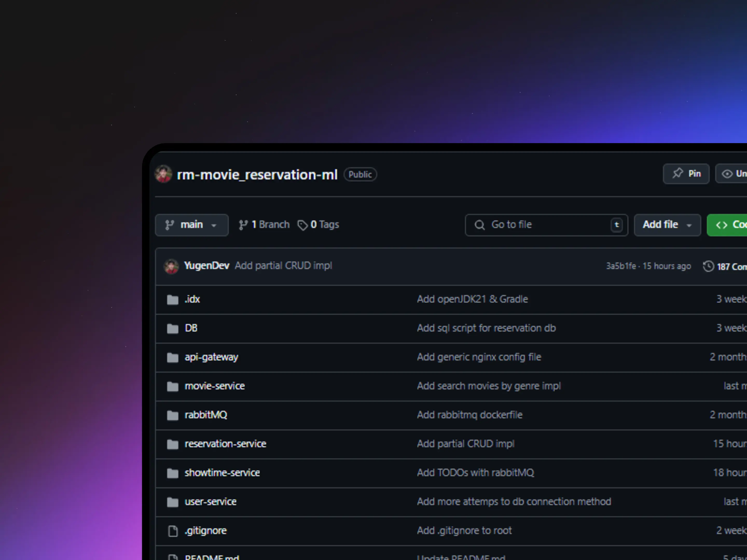Click YugenDev avatar in latest commit row
Screen dimensions: 747x560
(171, 266)
